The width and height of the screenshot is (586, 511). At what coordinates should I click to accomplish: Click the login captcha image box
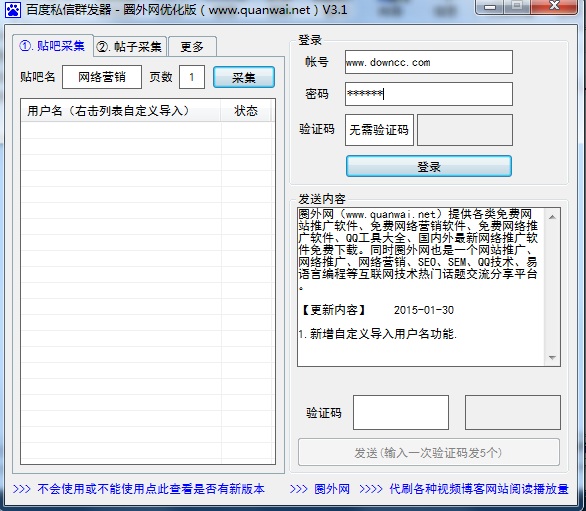point(465,130)
